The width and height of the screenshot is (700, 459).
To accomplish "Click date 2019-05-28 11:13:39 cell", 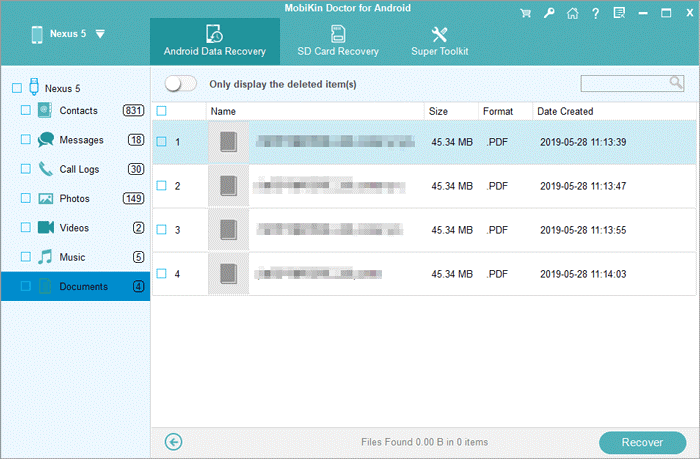I will pos(583,142).
